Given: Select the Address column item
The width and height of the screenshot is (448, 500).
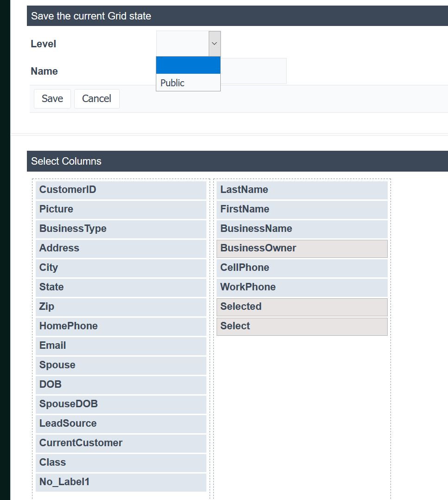Looking at the screenshot, I should point(121,249).
